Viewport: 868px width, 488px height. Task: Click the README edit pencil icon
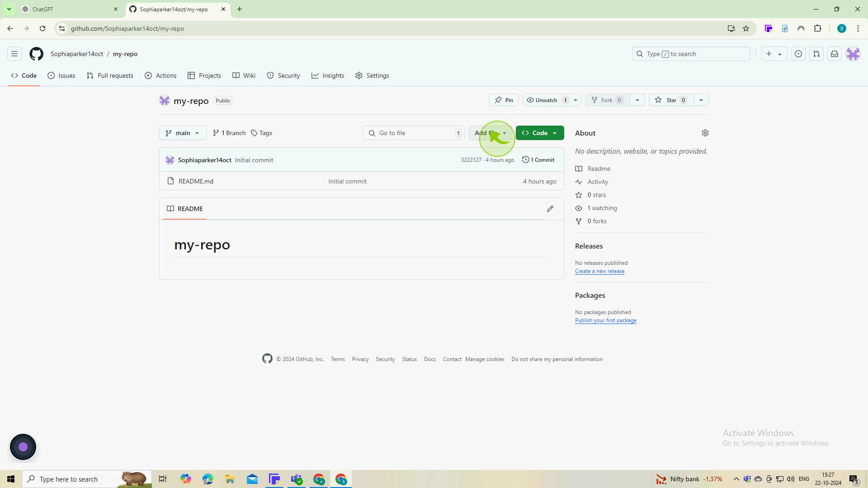(550, 209)
